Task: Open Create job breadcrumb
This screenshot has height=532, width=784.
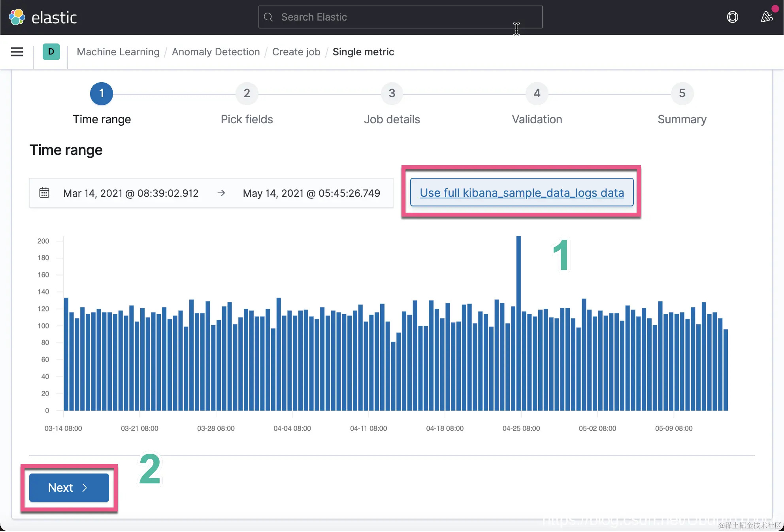Action: pos(296,52)
